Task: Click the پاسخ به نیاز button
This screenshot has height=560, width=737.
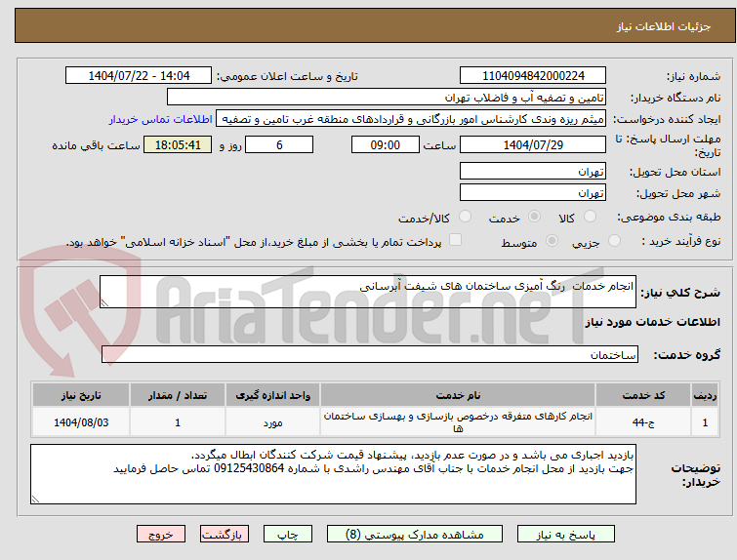Action: coord(566,535)
